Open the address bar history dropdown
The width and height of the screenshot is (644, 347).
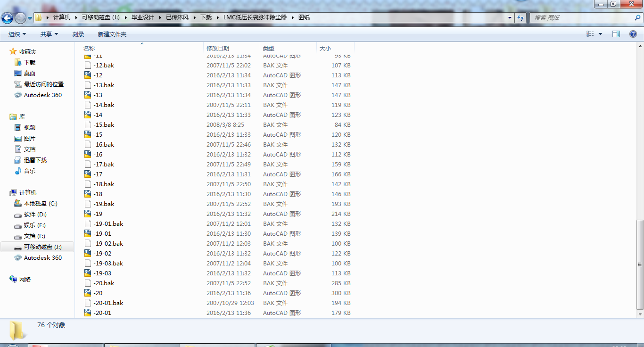pos(510,17)
